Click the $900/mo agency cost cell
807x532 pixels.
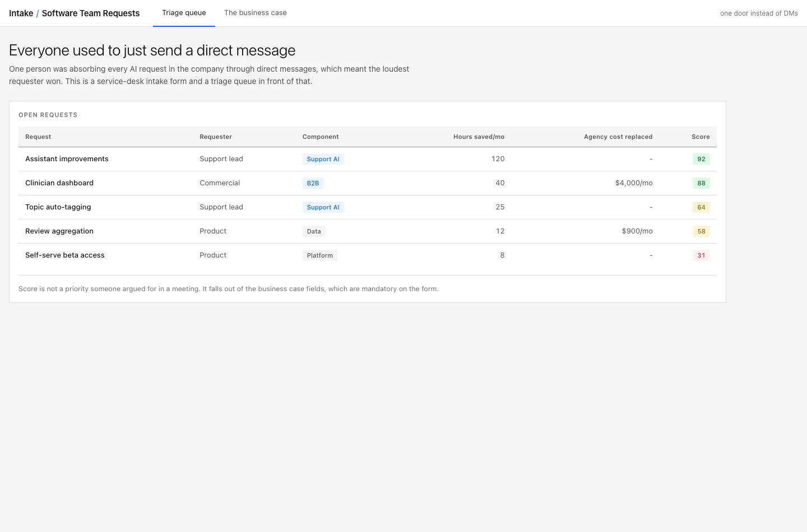(637, 231)
